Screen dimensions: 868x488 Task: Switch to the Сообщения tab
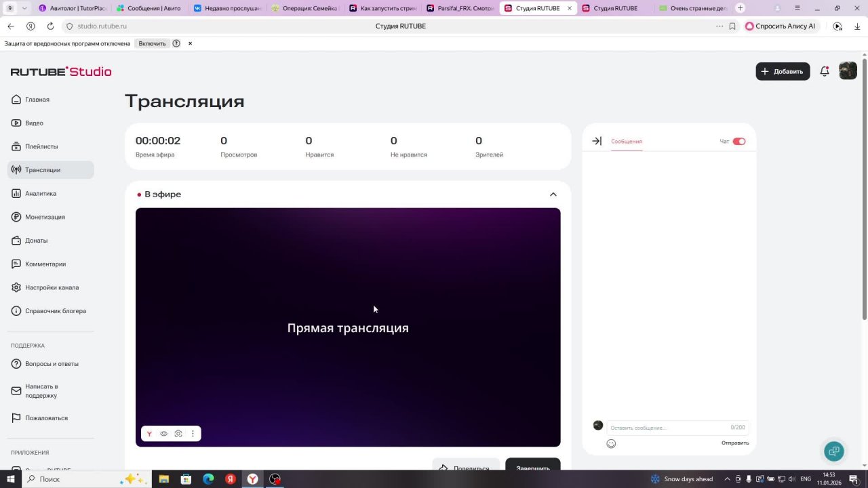pyautogui.click(x=627, y=142)
